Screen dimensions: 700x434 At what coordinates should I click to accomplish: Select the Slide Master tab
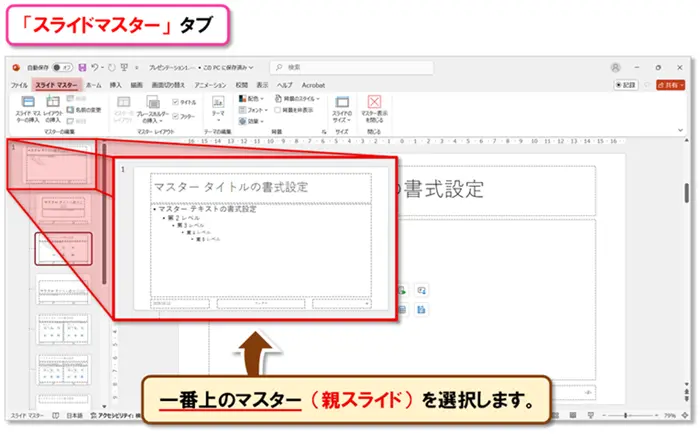[x=56, y=85]
